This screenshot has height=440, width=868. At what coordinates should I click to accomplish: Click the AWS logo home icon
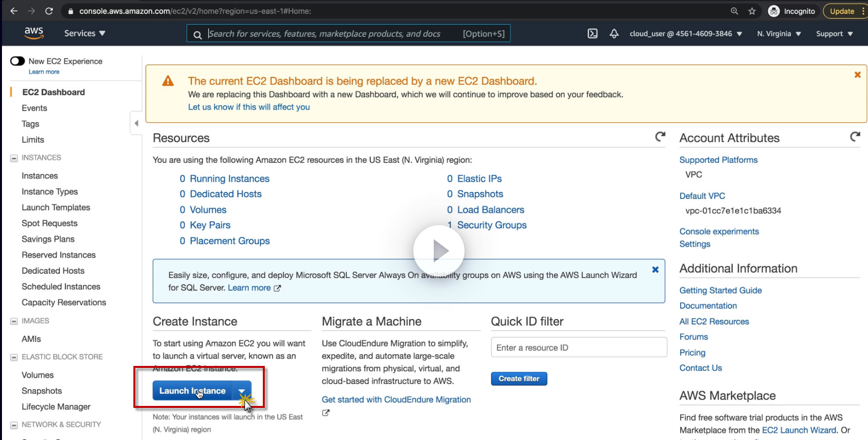(34, 33)
